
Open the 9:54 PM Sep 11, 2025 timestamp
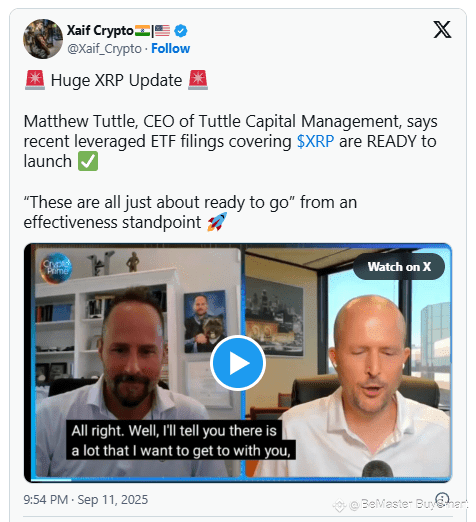coord(86,500)
